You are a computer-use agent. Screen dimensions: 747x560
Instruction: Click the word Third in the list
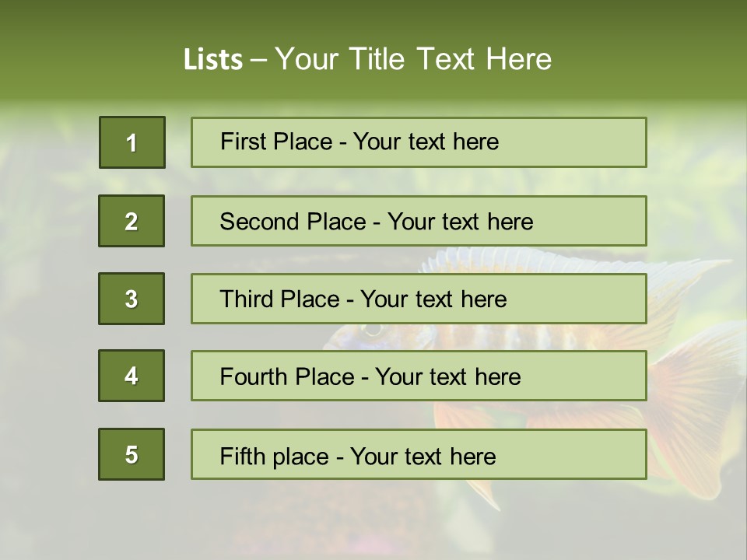[x=247, y=299]
